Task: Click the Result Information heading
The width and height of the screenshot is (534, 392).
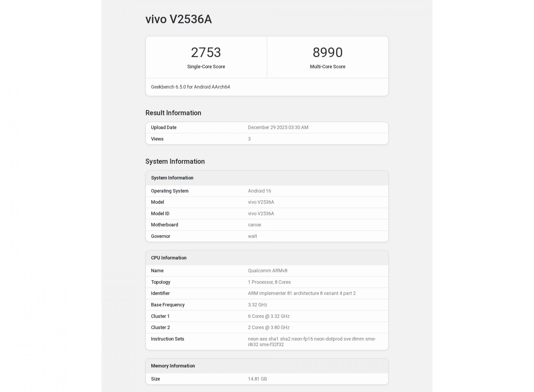Action: pyautogui.click(x=173, y=113)
